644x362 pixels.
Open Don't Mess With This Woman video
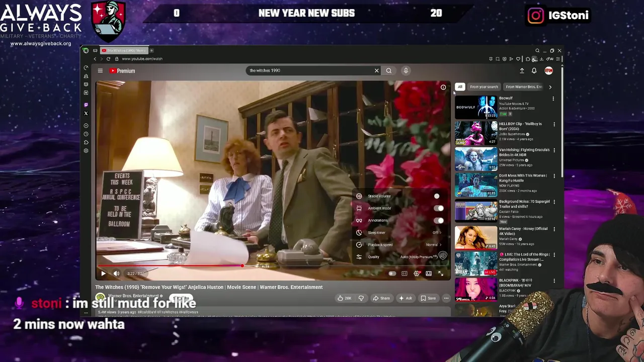(475, 185)
